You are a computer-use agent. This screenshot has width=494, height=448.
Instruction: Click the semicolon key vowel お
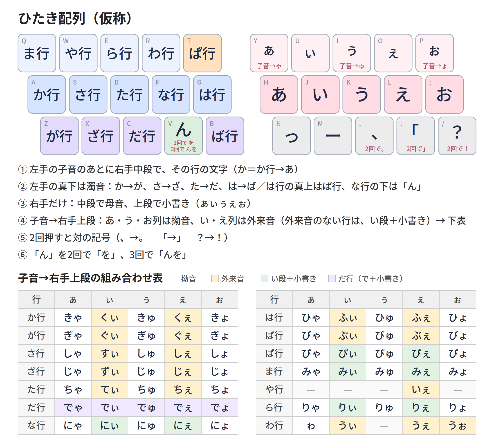click(x=445, y=94)
